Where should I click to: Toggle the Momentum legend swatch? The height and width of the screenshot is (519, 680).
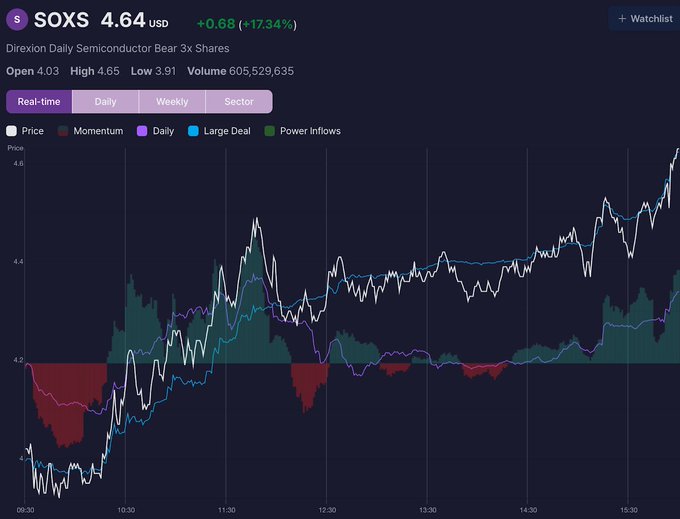click(x=63, y=131)
